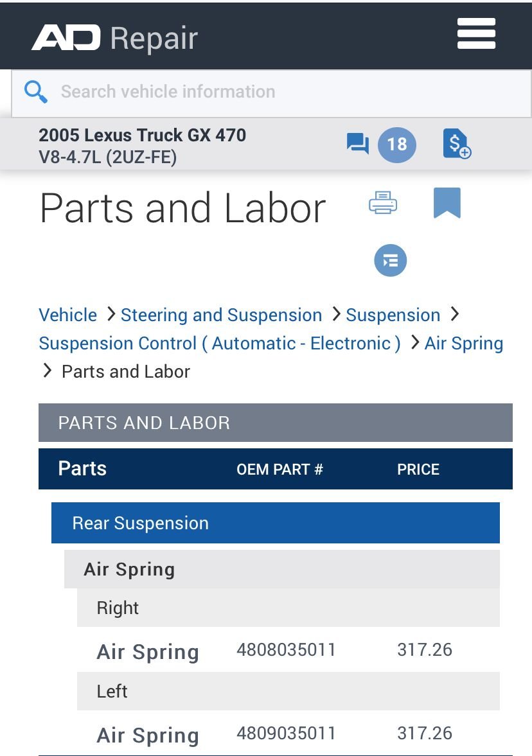Open the hamburger navigation menu
532x756 pixels.
click(476, 34)
